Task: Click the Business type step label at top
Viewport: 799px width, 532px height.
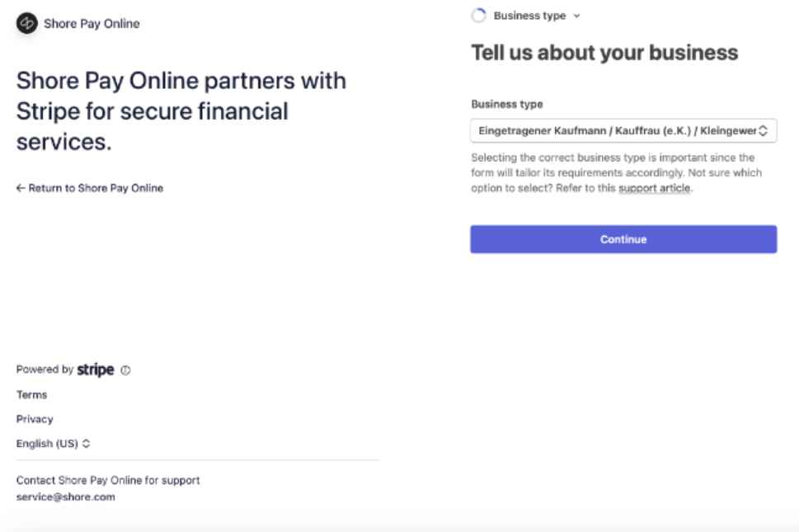Action: click(x=529, y=16)
